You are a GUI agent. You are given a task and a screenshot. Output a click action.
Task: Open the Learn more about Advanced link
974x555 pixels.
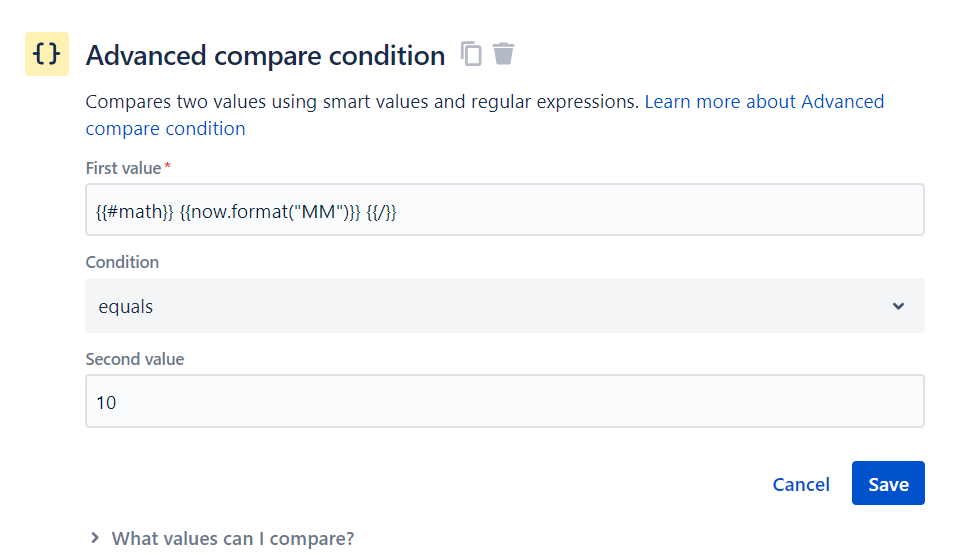point(764,101)
